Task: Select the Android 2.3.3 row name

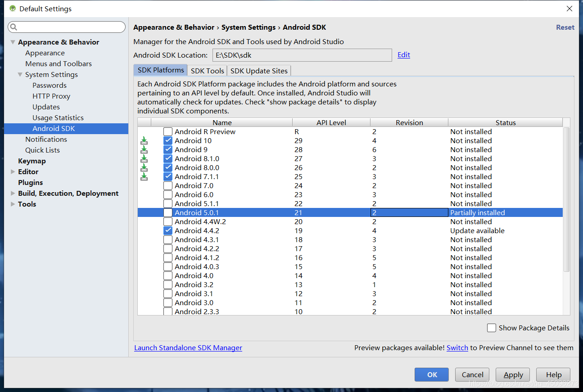Action: [197, 311]
